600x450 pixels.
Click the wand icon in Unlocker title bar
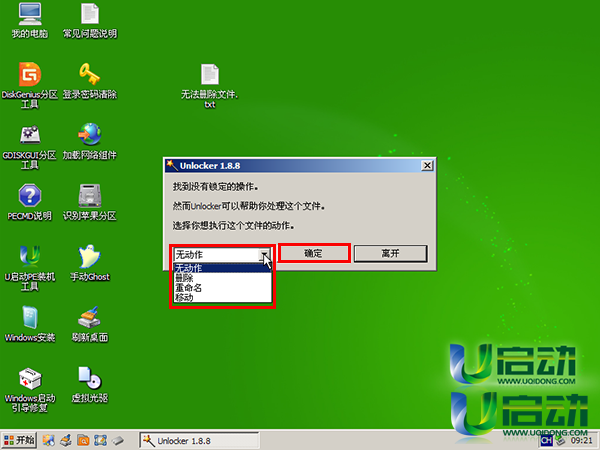pyautogui.click(x=172, y=165)
